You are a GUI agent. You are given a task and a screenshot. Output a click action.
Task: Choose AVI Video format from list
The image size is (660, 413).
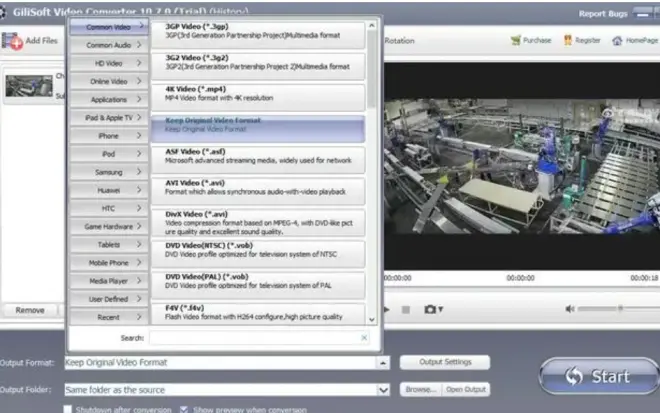coord(258,189)
